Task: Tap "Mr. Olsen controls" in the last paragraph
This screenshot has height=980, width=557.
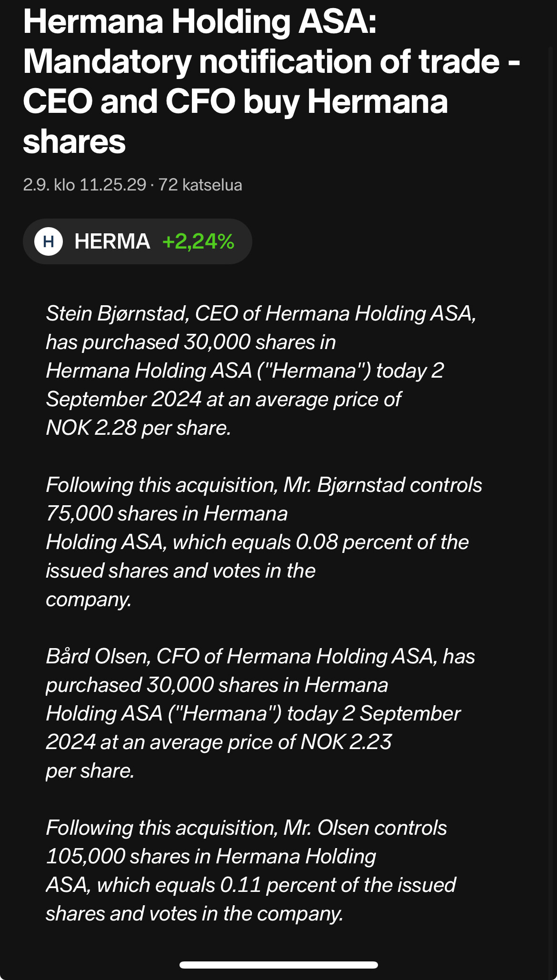Action: 365,828
